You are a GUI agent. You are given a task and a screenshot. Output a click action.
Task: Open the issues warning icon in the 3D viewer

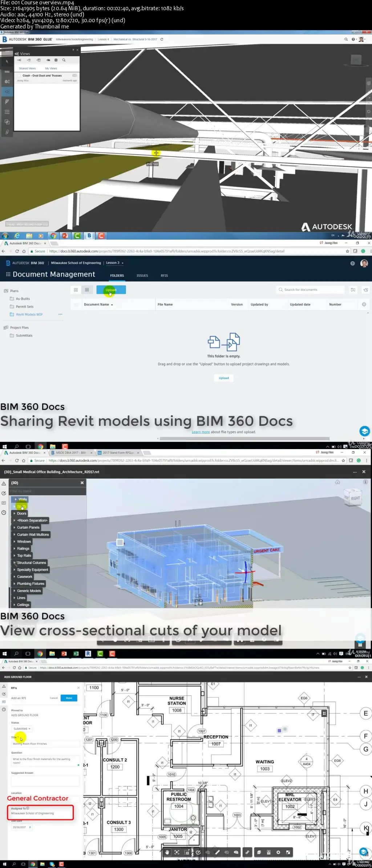4,484
